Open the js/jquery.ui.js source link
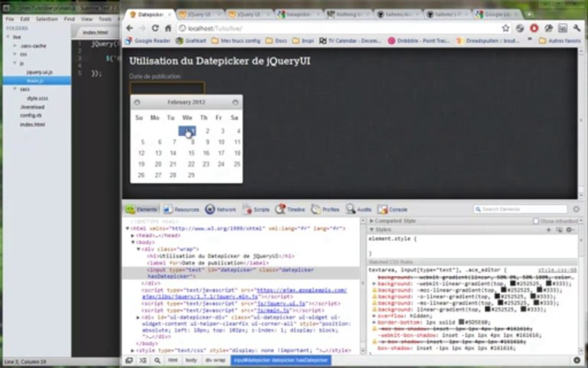588x368 pixels. 282,304
